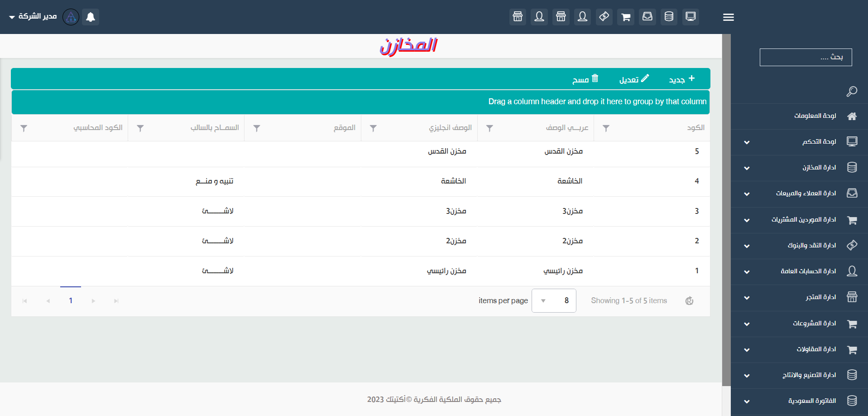Filter the عربي الوصف column

point(489,128)
